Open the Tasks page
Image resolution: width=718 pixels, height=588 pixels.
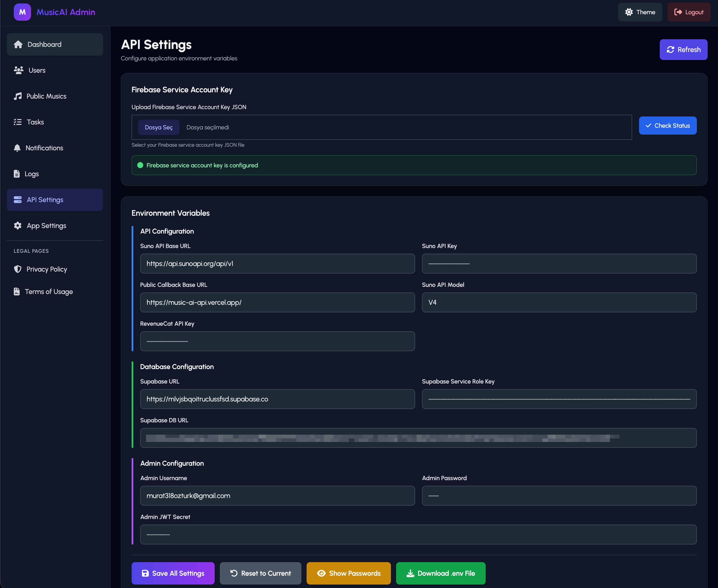(x=55, y=122)
